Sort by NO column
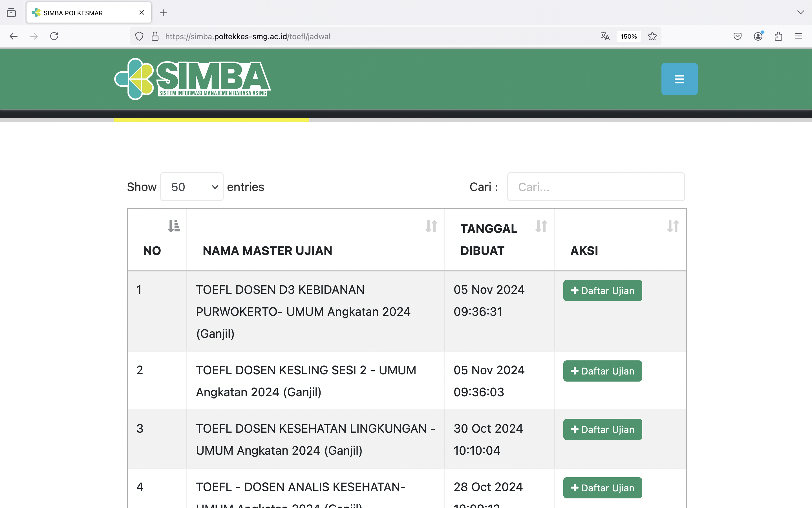The height and width of the screenshot is (508, 812). point(174,226)
